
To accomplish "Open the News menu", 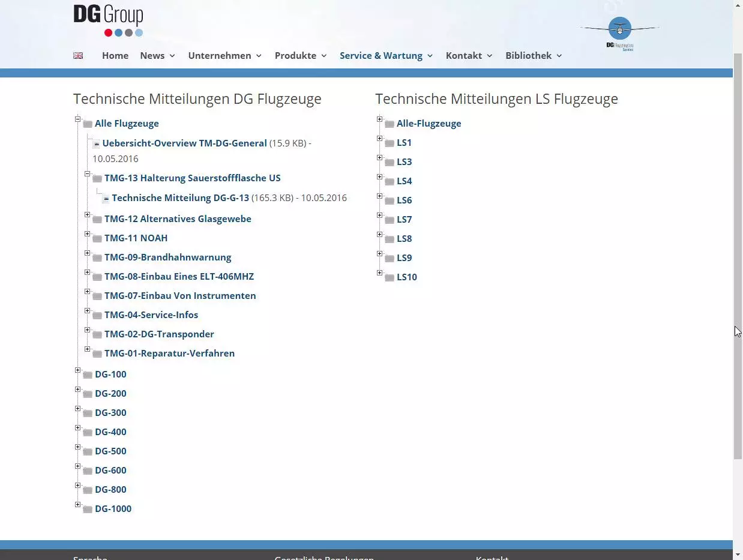I will (158, 55).
